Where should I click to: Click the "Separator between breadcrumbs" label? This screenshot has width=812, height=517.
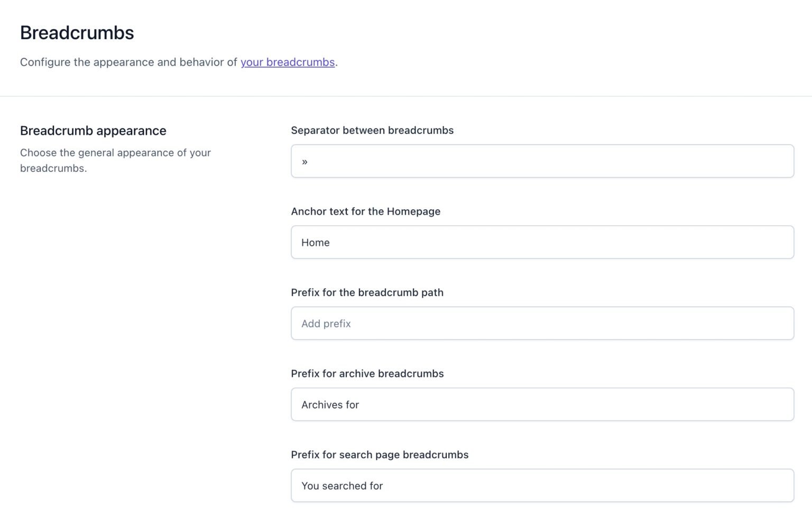click(x=372, y=130)
